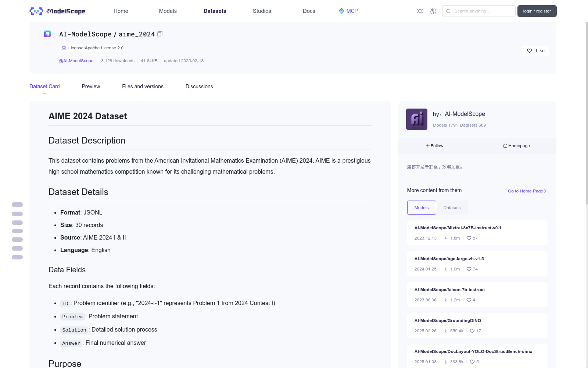
Task: Open the DocLayout-YOLO-DocStructBench-onnx model card
Action: point(477,356)
